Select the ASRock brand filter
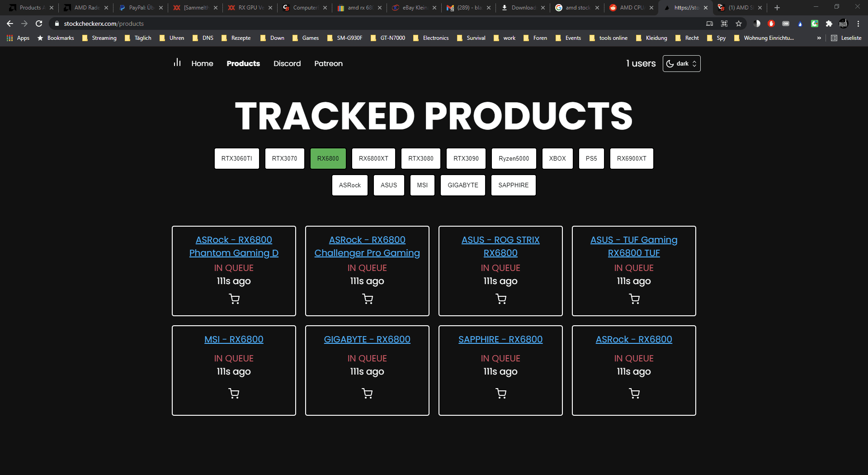Viewport: 868px width, 475px height. (x=350, y=185)
